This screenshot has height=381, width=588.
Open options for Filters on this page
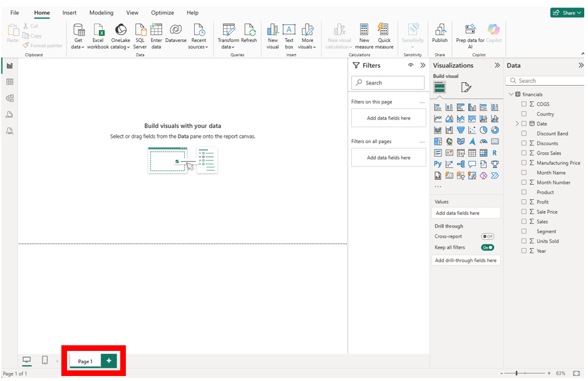pos(422,102)
